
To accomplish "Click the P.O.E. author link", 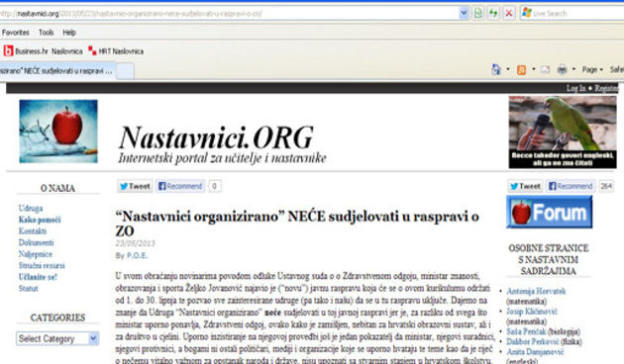I will click(x=137, y=256).
